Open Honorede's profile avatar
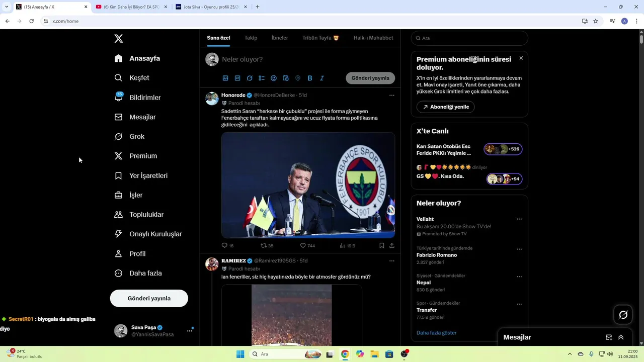This screenshot has width=644, height=362. (212, 99)
